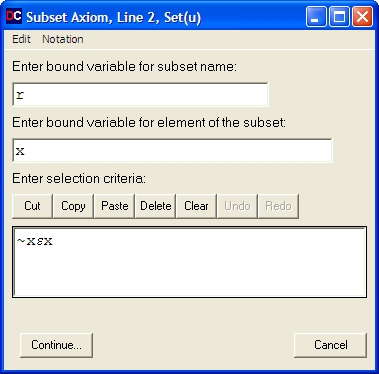
Task: Minimize the Subset Axiom window
Action: coord(316,17)
